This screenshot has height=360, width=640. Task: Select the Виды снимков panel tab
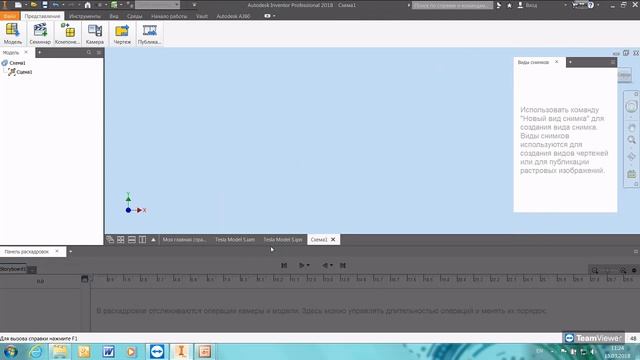(533, 62)
